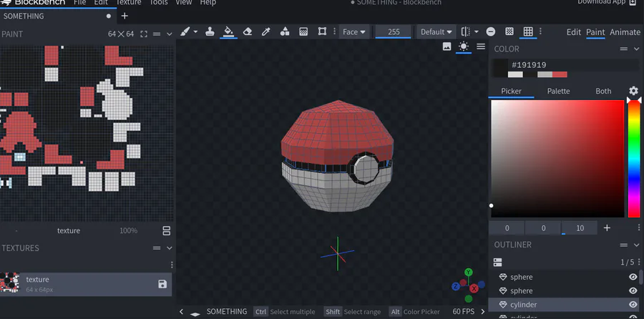Click the main dark color preview swatch

(x=500, y=68)
